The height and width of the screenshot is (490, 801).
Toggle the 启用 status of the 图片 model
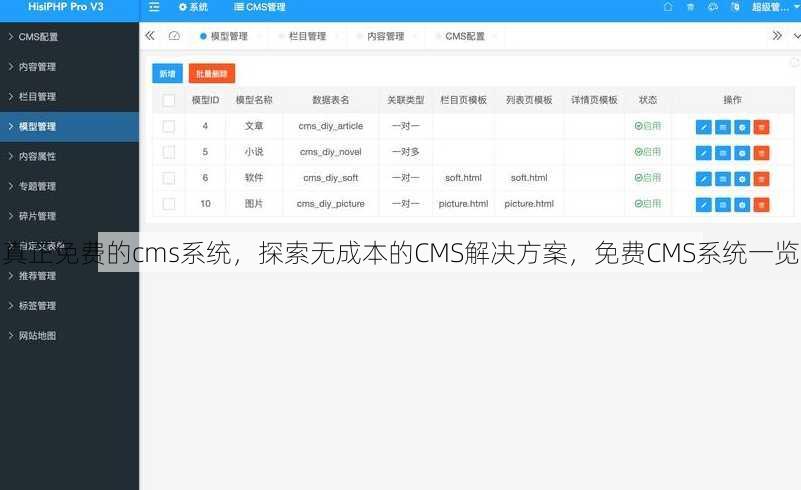tap(648, 203)
